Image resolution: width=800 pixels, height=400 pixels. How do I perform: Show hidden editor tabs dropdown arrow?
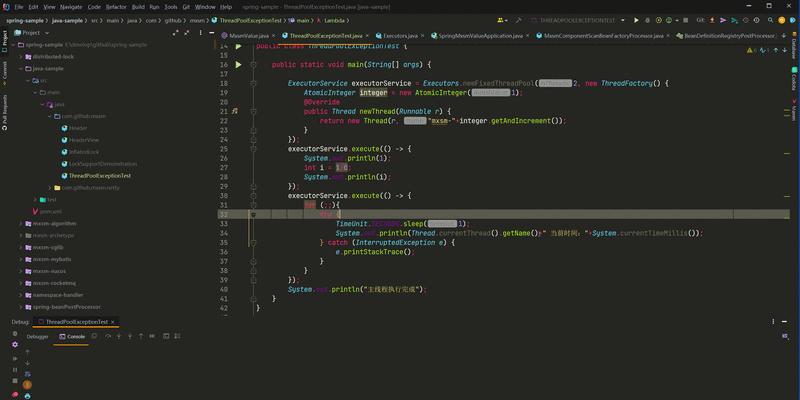click(x=785, y=36)
